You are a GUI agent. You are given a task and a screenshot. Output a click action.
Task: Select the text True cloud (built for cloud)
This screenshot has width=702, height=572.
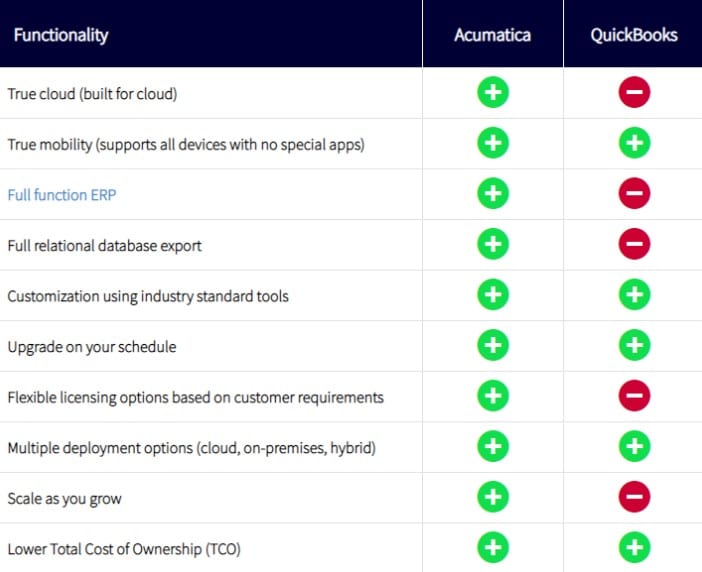(x=92, y=94)
